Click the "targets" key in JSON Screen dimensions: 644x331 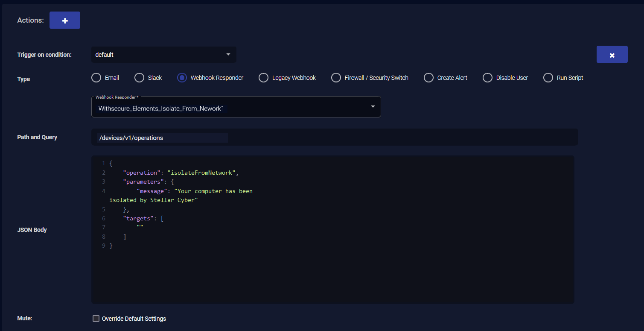click(x=139, y=218)
